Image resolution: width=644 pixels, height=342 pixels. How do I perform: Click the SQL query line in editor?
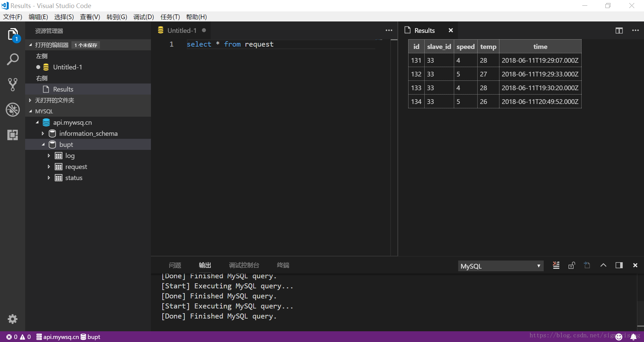pyautogui.click(x=230, y=44)
